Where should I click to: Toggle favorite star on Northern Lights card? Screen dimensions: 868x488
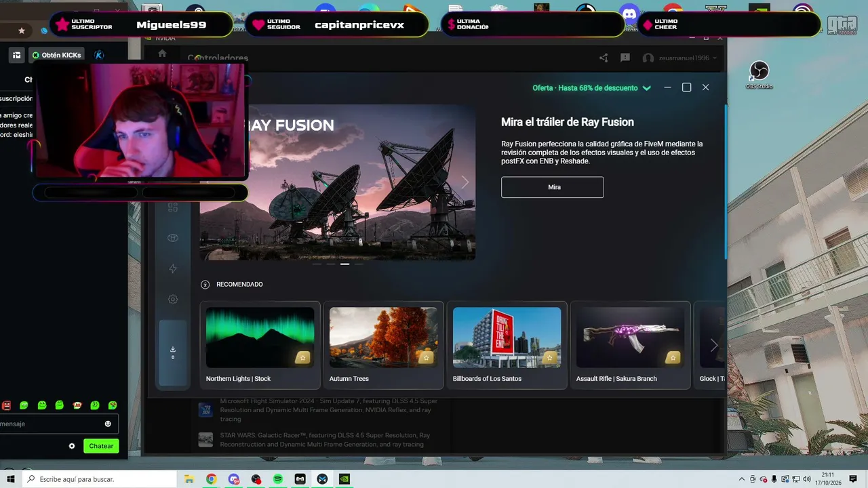302,357
